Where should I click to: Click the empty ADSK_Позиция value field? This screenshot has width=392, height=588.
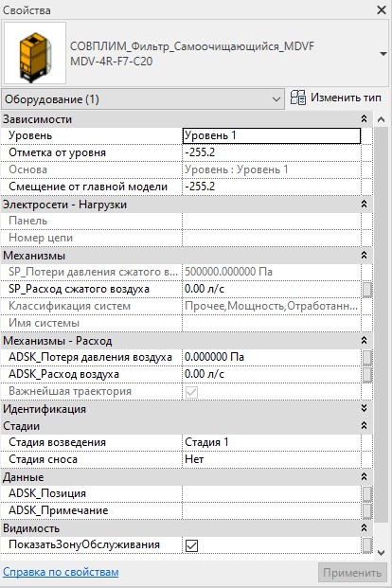pyautogui.click(x=272, y=493)
